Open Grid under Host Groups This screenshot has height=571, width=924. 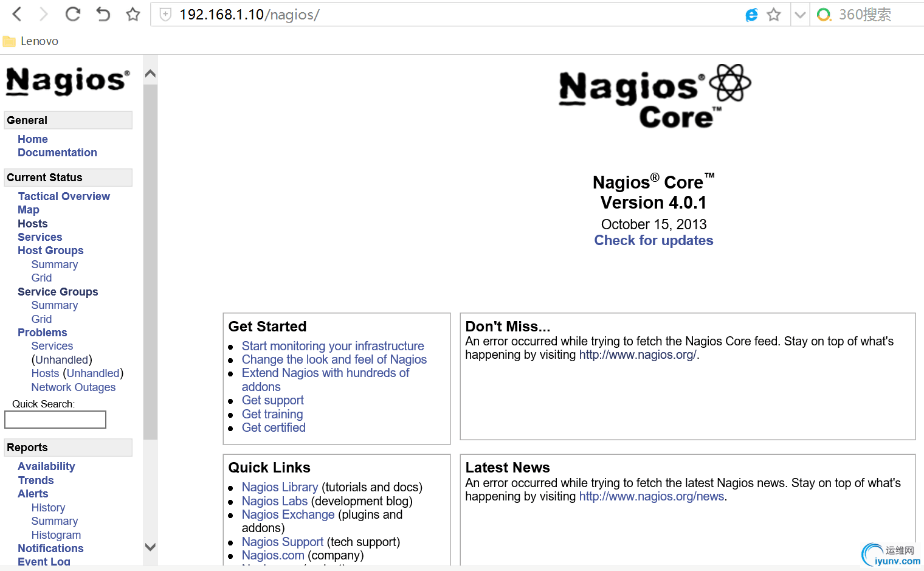pos(42,278)
